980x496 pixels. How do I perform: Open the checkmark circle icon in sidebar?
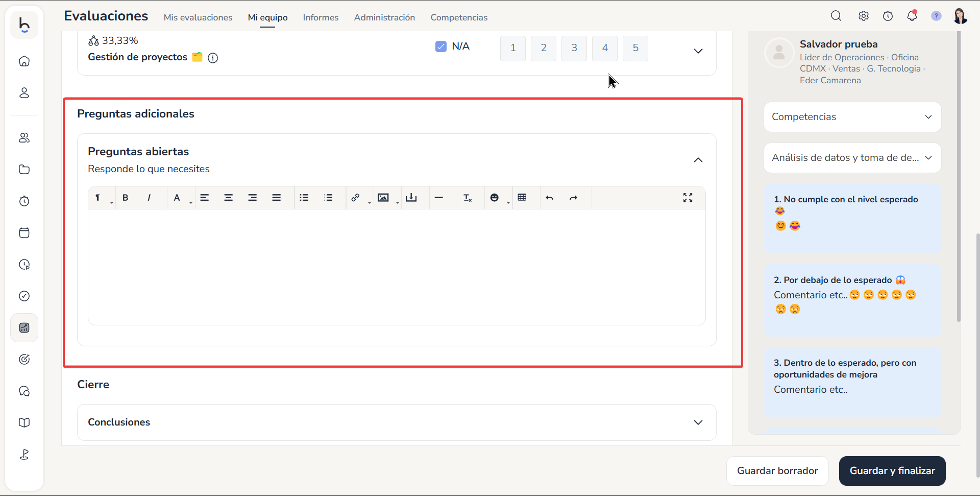coord(24,296)
